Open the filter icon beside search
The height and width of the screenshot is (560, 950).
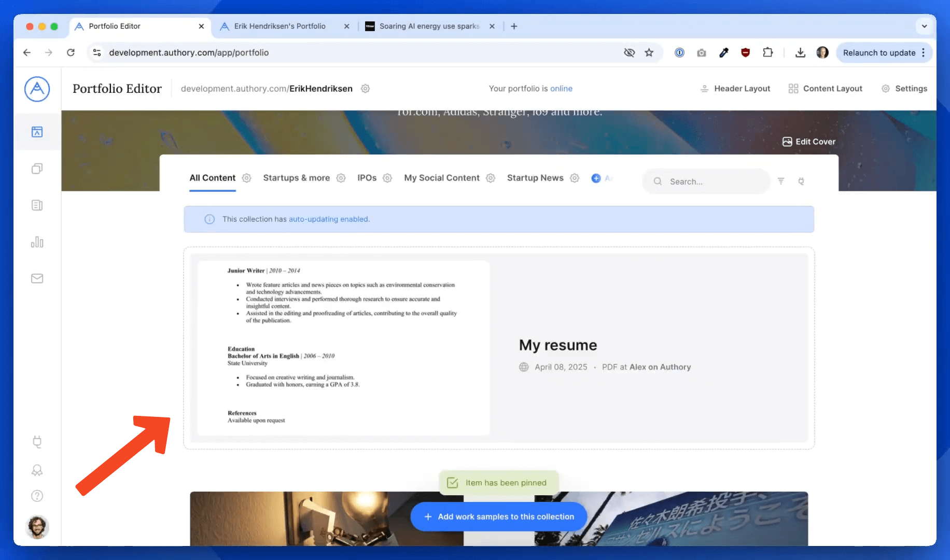pos(781,181)
